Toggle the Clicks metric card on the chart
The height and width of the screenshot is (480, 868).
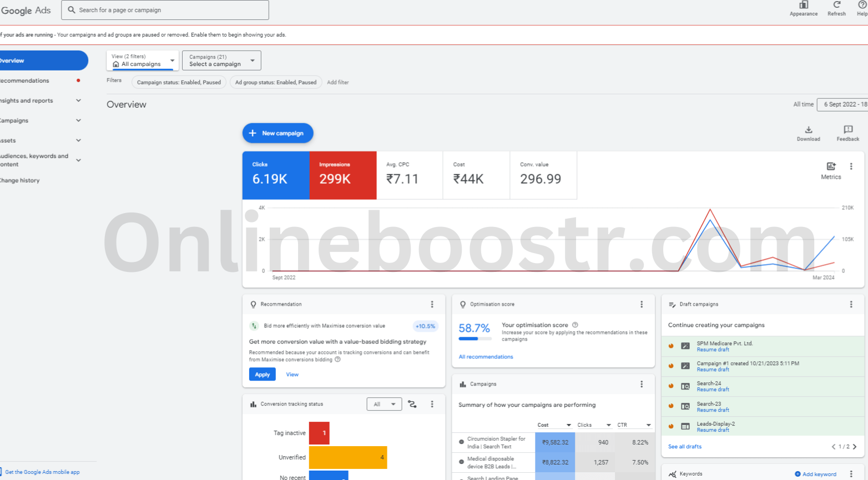click(x=276, y=175)
